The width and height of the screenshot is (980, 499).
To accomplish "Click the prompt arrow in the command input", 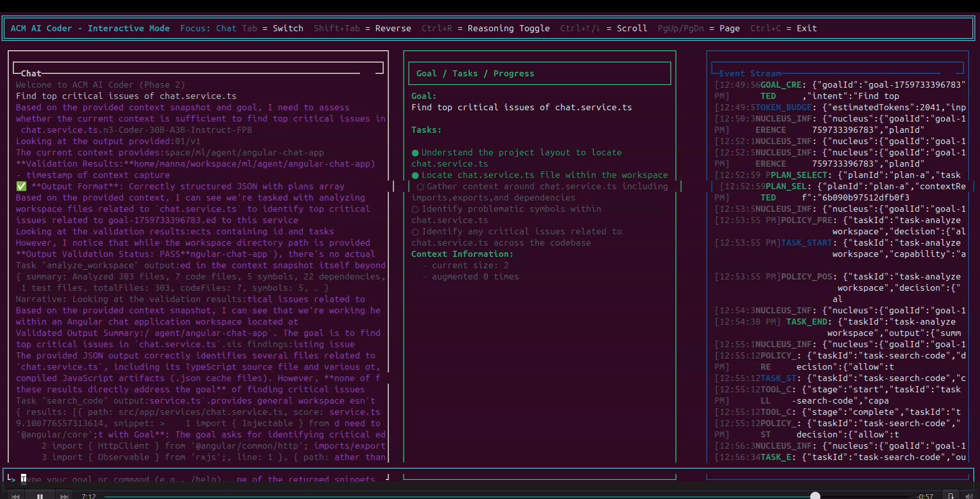I will [11, 478].
